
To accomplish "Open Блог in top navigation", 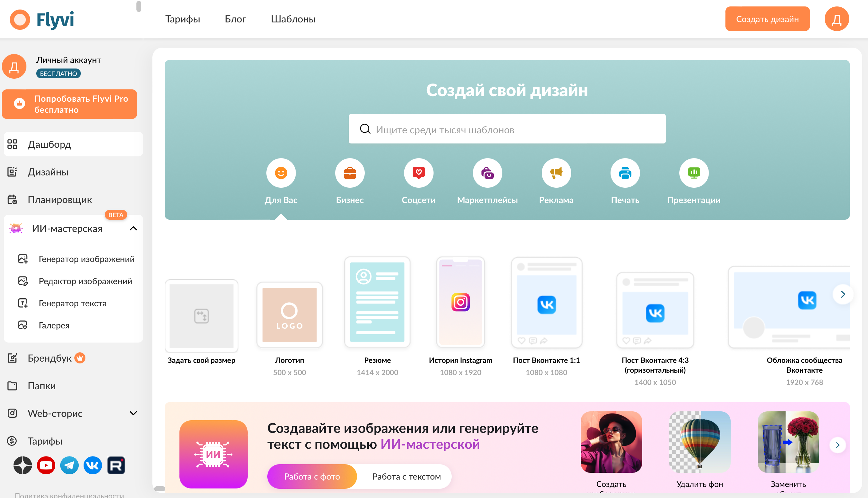I will [x=235, y=19].
